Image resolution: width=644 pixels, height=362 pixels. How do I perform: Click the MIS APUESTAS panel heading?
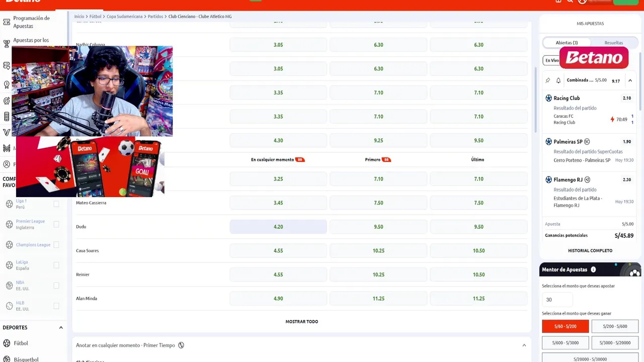pos(590,24)
